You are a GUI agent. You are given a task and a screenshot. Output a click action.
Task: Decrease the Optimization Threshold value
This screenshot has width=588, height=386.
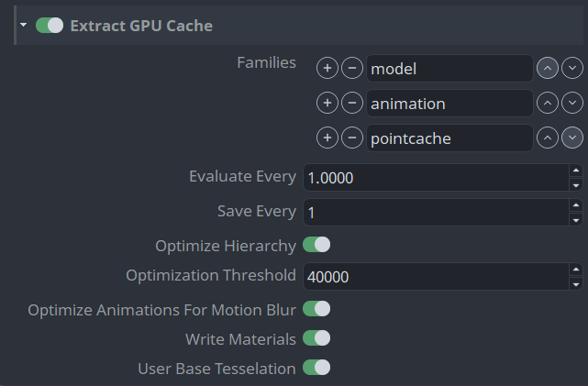tap(576, 284)
